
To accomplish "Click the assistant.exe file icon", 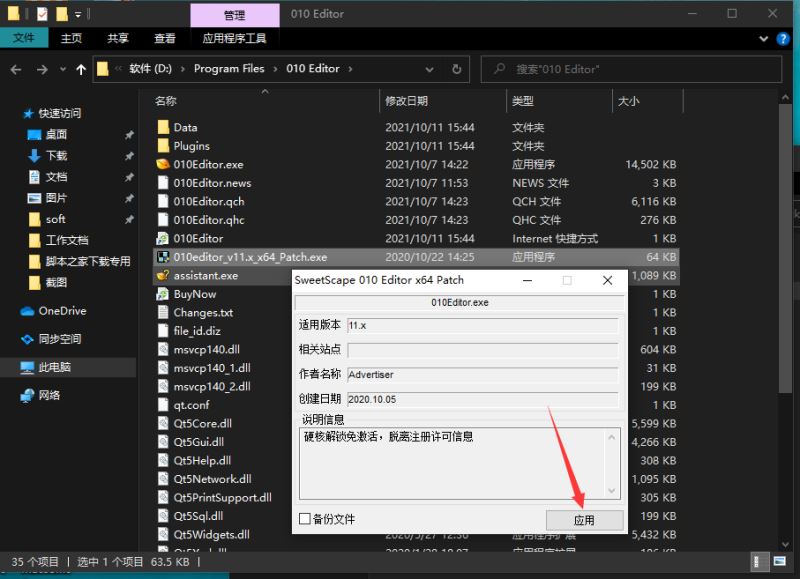I will [163, 275].
